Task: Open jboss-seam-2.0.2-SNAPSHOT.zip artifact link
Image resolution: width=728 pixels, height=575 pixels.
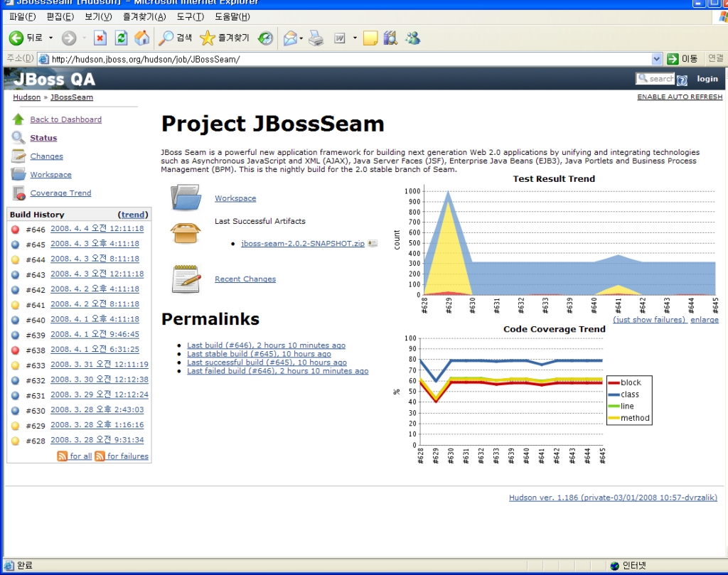Action: 303,243
